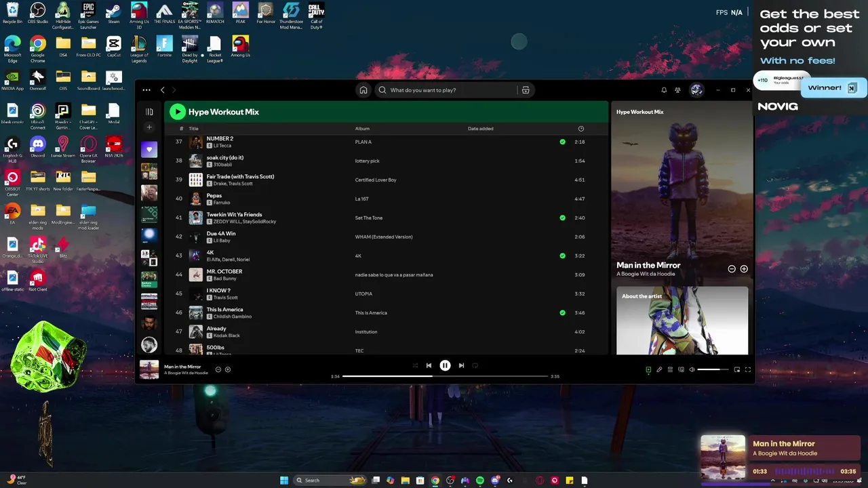Toggle the saved checkmark on NUMBER 2
Image resolution: width=868 pixels, height=488 pixels.
pos(562,142)
